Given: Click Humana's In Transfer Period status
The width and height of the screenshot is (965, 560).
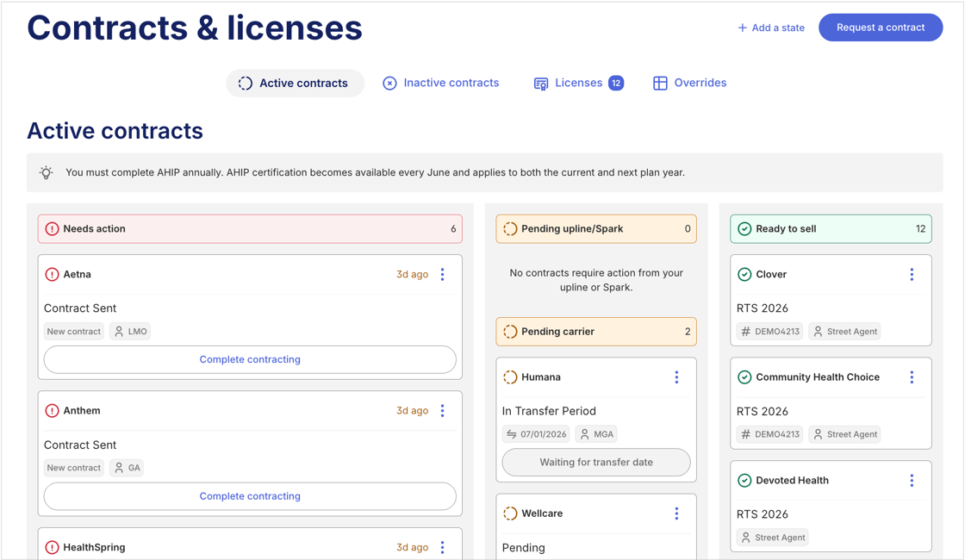Looking at the screenshot, I should click(549, 411).
